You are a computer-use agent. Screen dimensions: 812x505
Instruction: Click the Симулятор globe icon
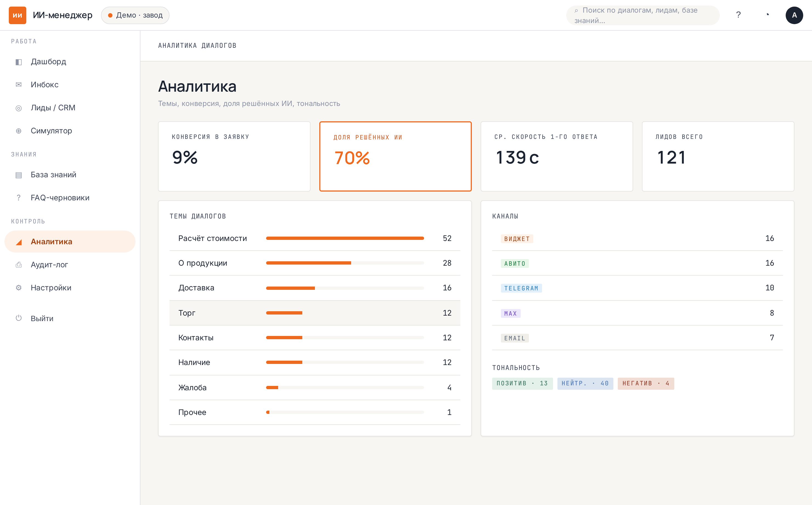pos(19,131)
